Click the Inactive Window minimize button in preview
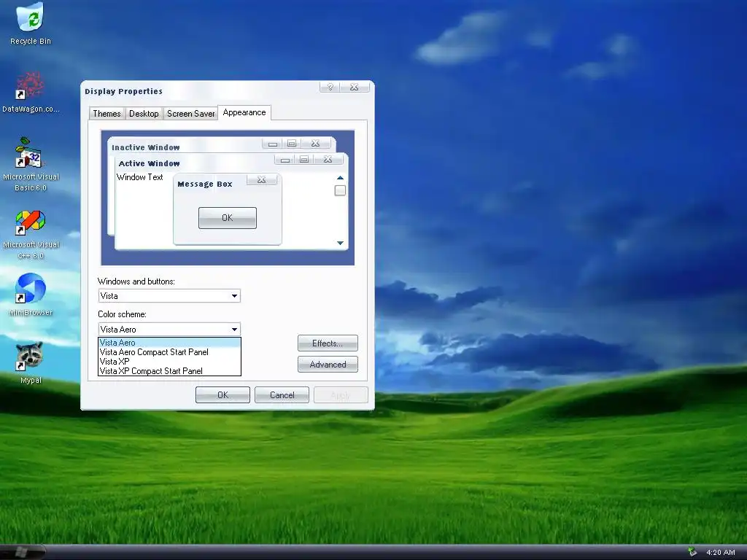 pos(273,144)
